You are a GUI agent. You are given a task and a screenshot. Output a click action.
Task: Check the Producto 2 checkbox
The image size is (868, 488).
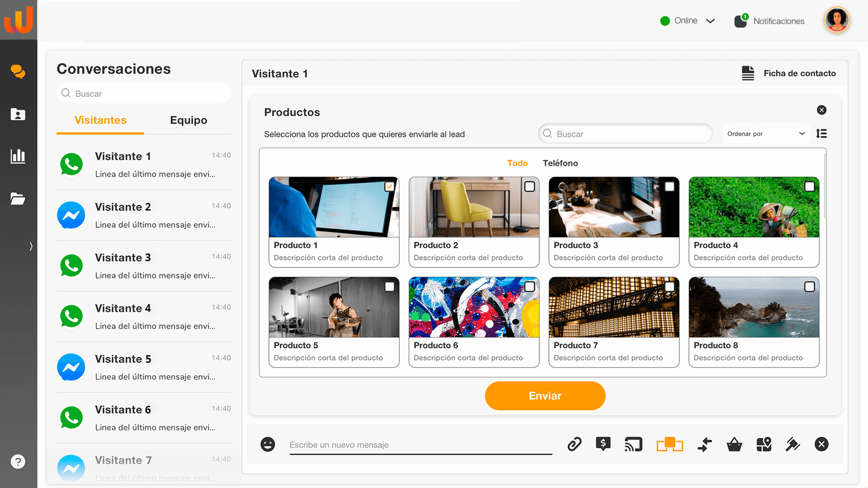[529, 186]
